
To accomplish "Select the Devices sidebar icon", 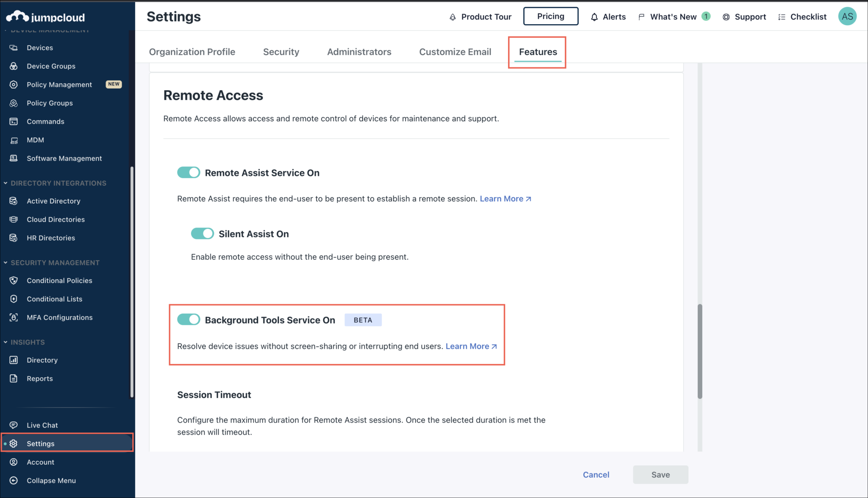I will pyautogui.click(x=14, y=47).
